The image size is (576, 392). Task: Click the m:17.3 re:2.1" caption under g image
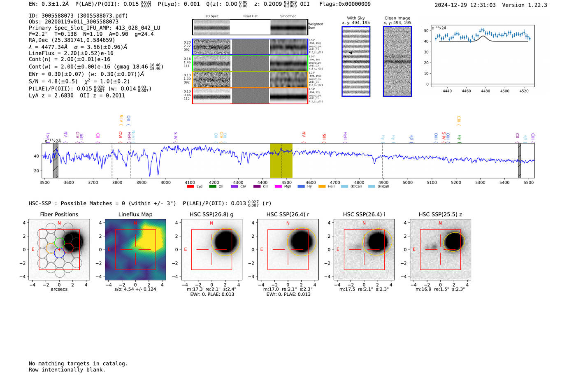pos(211,289)
